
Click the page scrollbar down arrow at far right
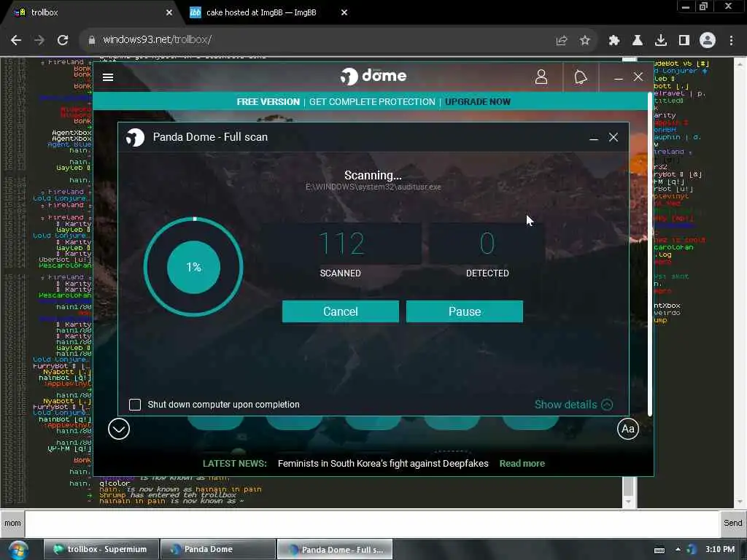(740, 502)
